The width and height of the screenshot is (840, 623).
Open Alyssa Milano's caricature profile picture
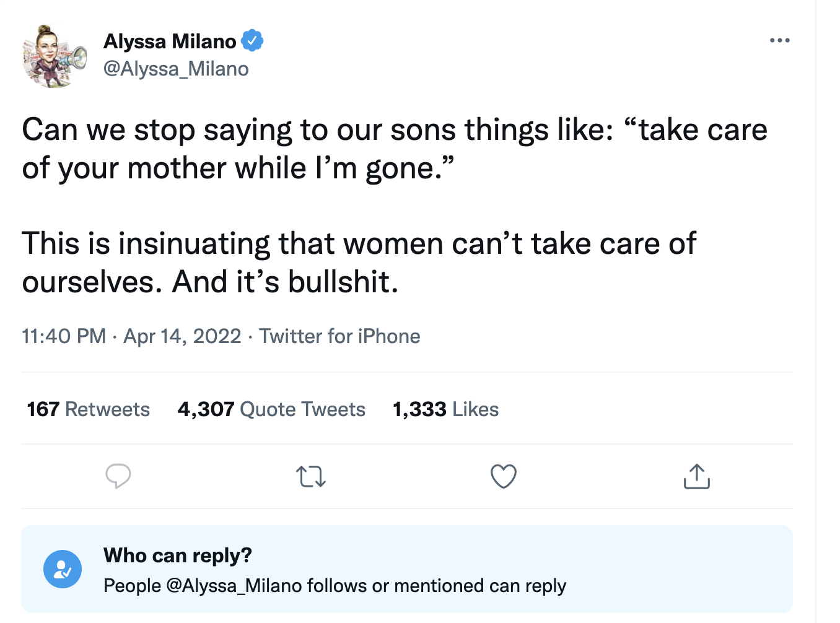tap(54, 56)
